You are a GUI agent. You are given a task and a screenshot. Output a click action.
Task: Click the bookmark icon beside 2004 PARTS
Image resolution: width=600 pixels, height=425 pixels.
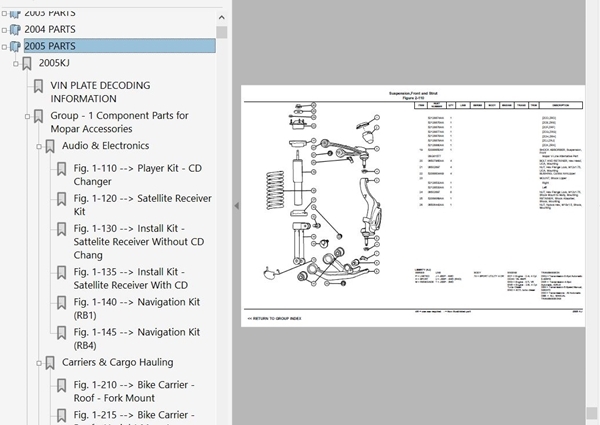pos(15,29)
